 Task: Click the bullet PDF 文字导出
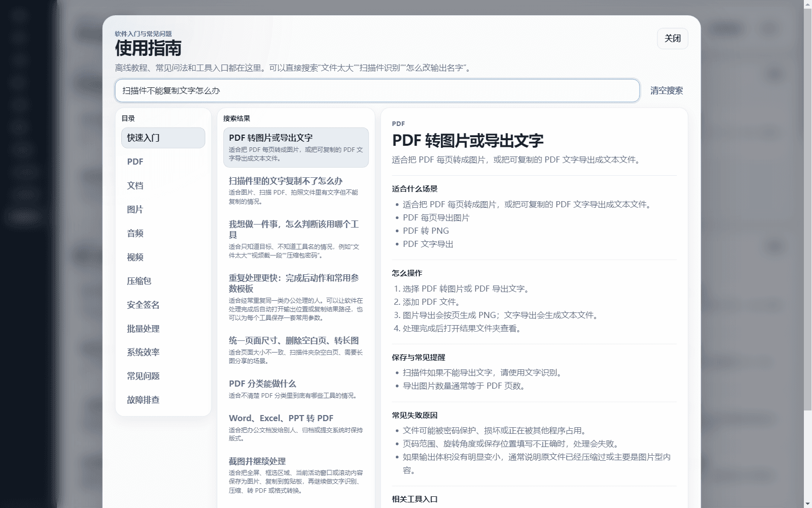coord(428,244)
